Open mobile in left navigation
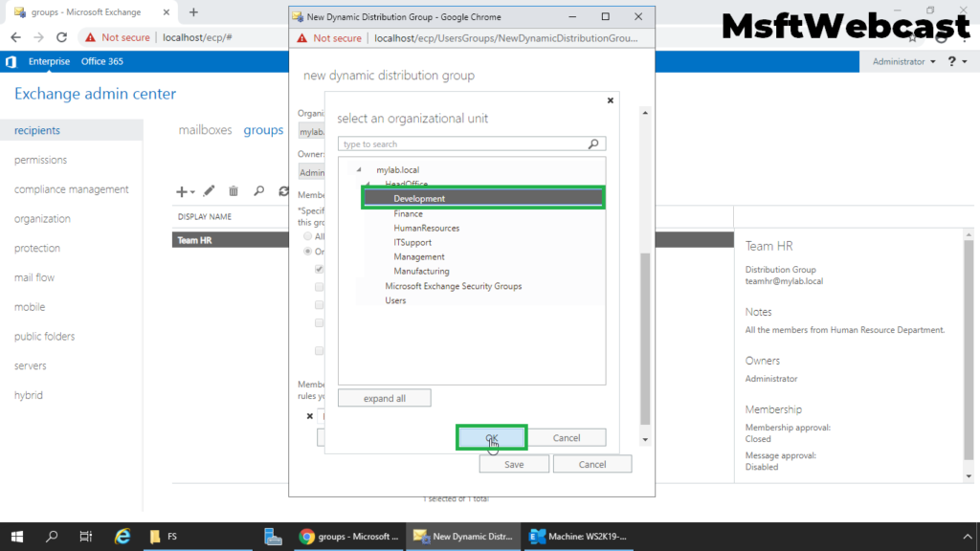Screen dimensions: 980x551 (x=30, y=307)
